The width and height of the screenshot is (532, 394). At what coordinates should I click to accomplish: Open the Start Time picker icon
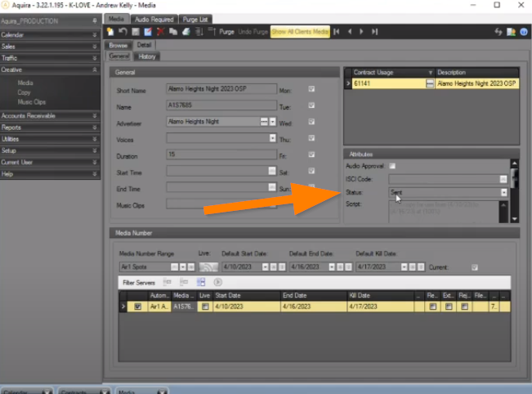[272, 171]
